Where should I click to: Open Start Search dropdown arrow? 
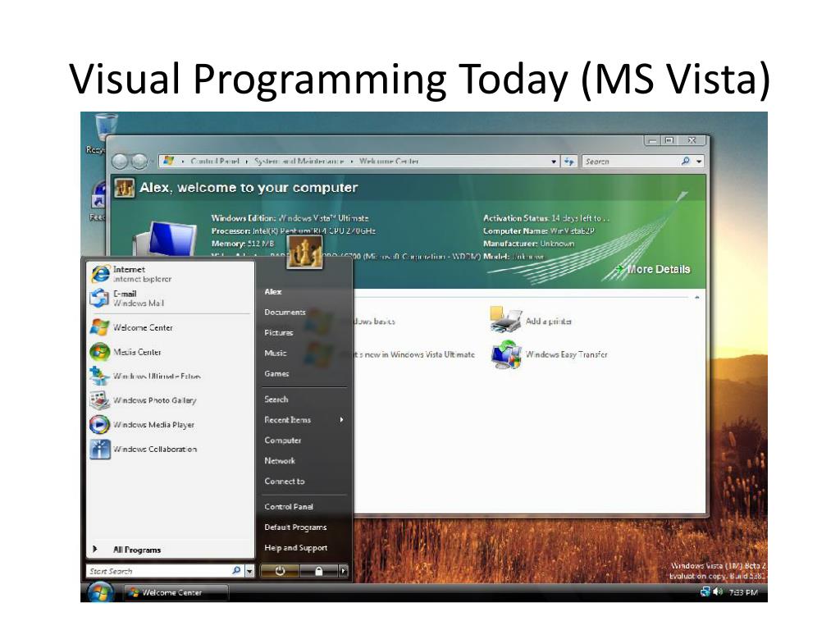coord(249,571)
